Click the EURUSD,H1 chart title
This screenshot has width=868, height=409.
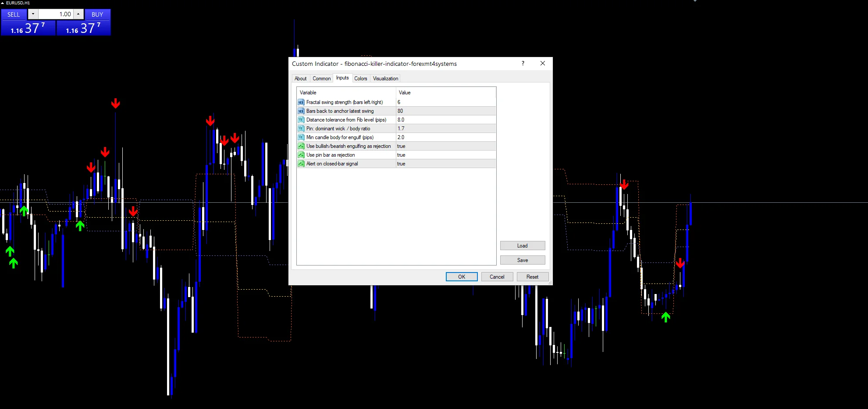pyautogui.click(x=18, y=3)
